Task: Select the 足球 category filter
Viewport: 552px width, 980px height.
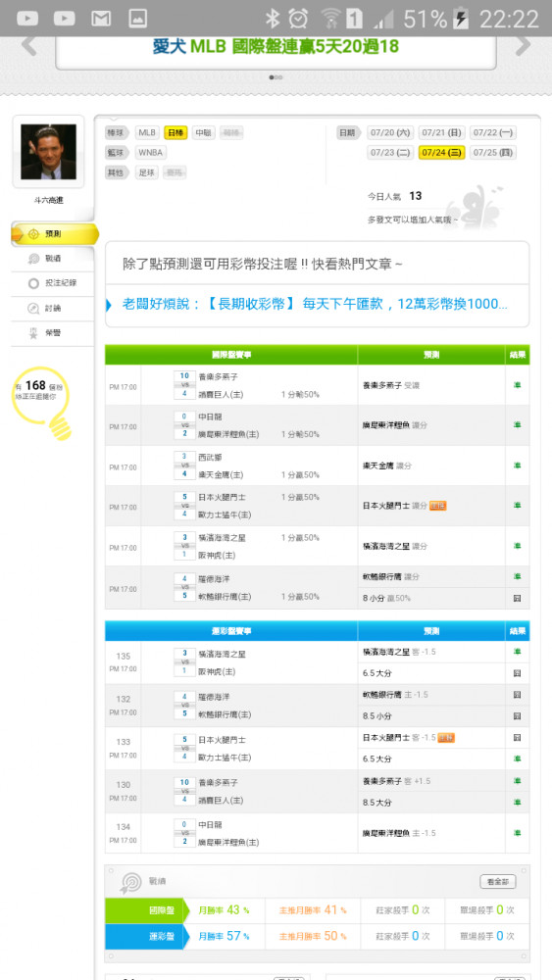Action: (x=147, y=172)
